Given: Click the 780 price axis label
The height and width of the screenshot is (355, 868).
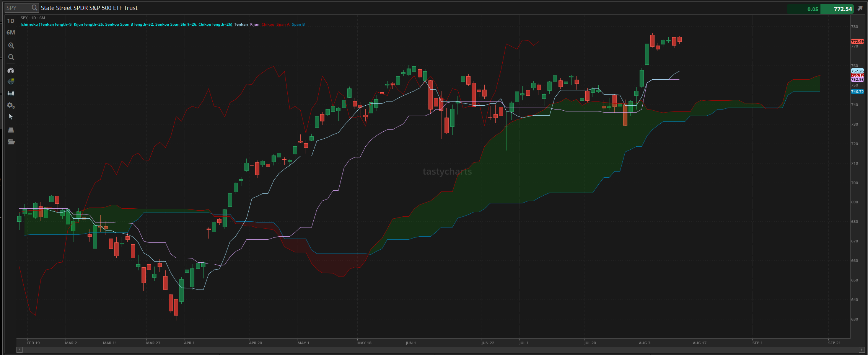Looking at the screenshot, I should pyautogui.click(x=854, y=27).
